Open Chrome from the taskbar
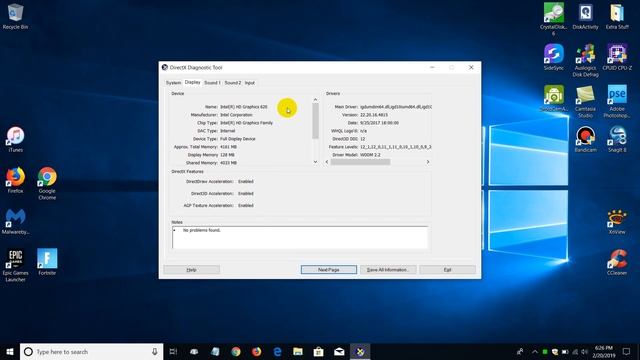Image resolution: width=640 pixels, height=360 pixels. [x=236, y=351]
